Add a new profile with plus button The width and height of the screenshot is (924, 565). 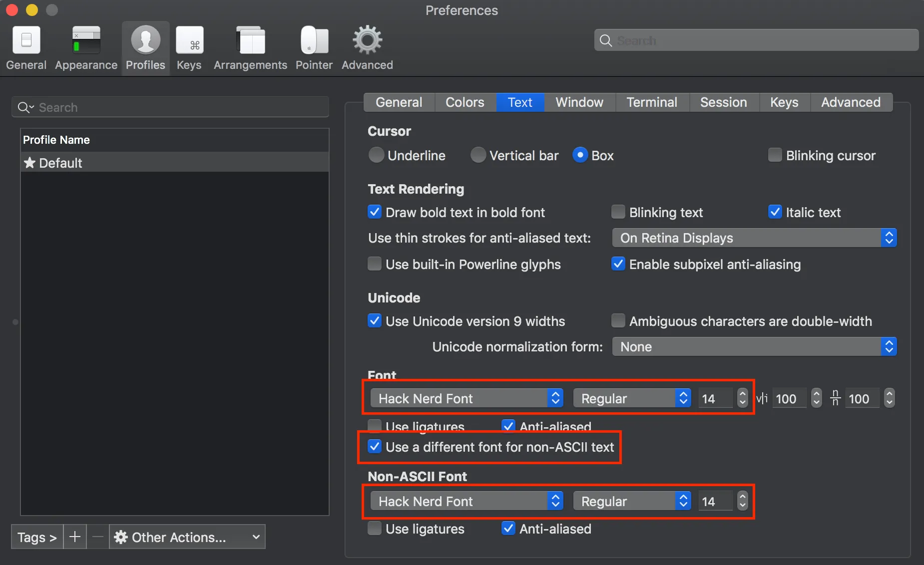pos(74,537)
